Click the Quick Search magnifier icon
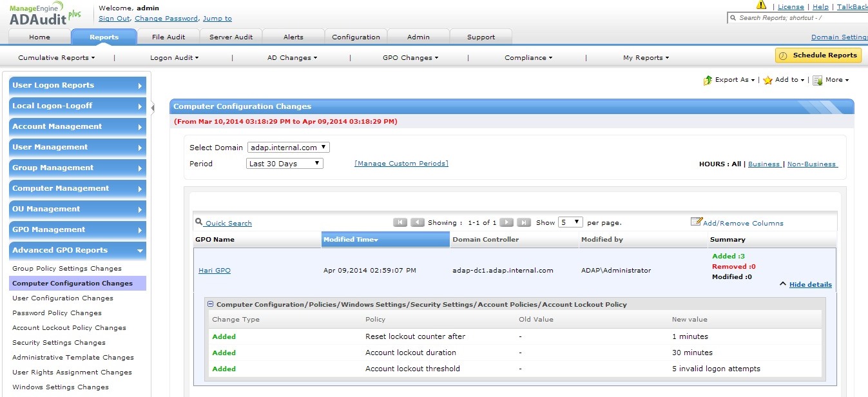The height and width of the screenshot is (397, 868). point(199,222)
